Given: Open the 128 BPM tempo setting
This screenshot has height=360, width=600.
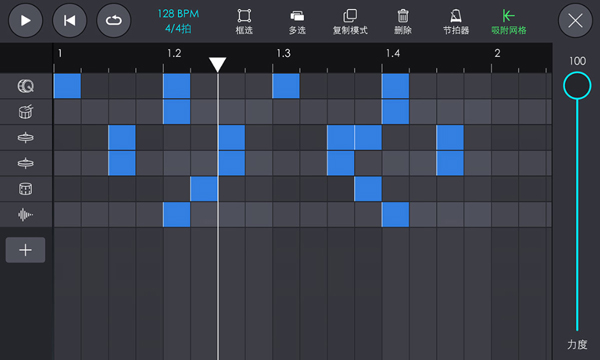Looking at the screenshot, I should click(178, 14).
